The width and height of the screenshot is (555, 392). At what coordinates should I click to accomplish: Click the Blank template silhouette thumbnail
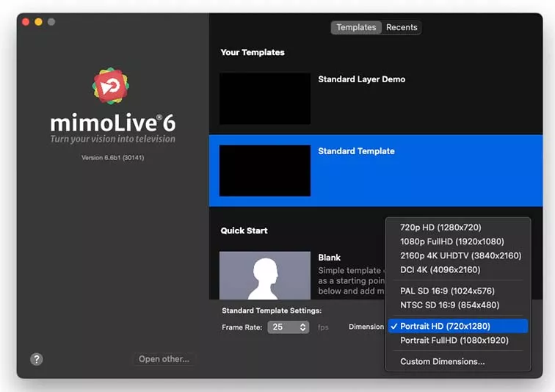pos(265,275)
